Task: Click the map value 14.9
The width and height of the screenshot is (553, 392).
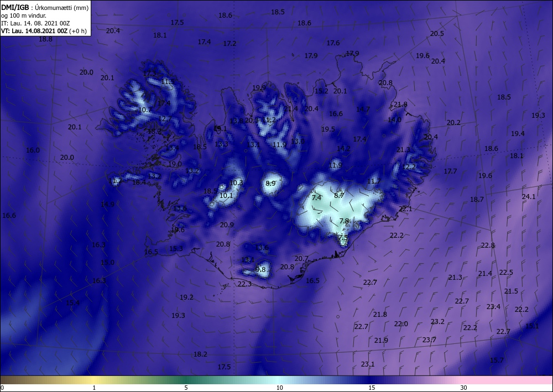Action: (108, 205)
